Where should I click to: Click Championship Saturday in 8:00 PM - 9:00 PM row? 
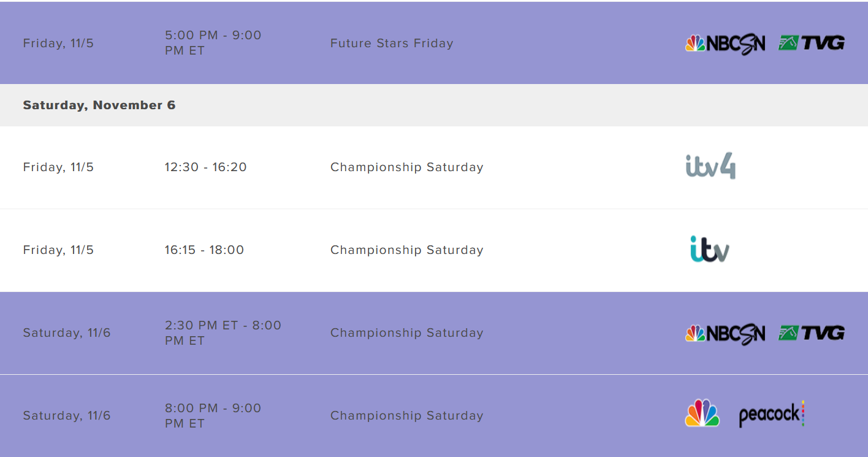407,416
